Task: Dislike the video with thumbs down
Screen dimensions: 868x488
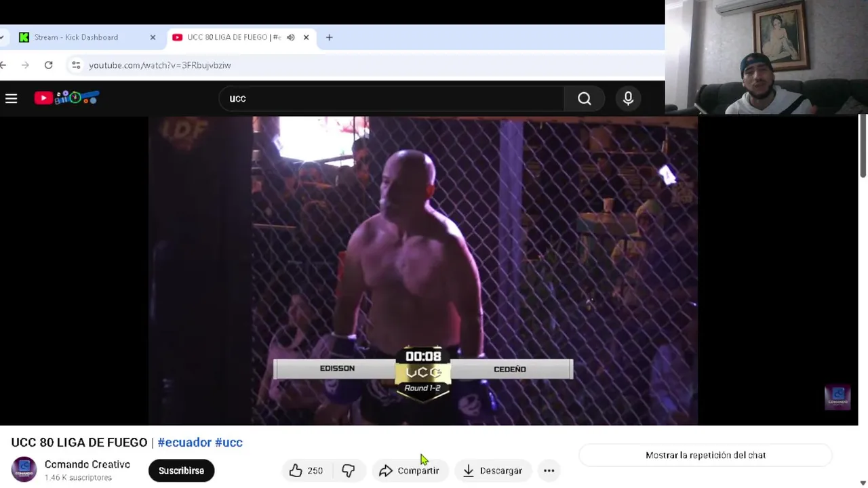Action: (349, 470)
